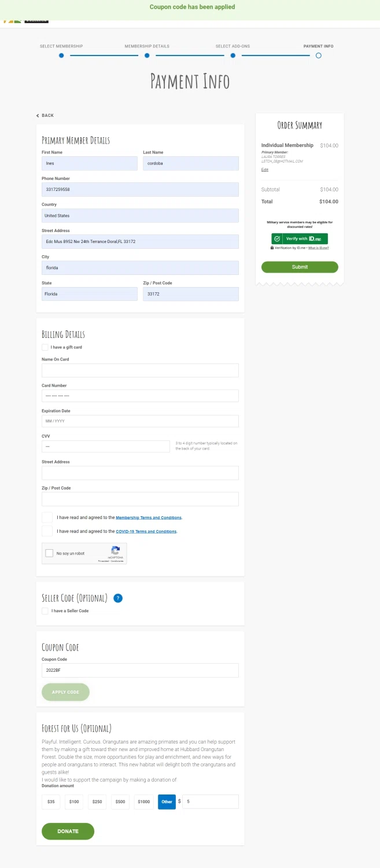380x868 pixels.
Task: Click the Select Add-ons step dot
Action: coord(233,56)
